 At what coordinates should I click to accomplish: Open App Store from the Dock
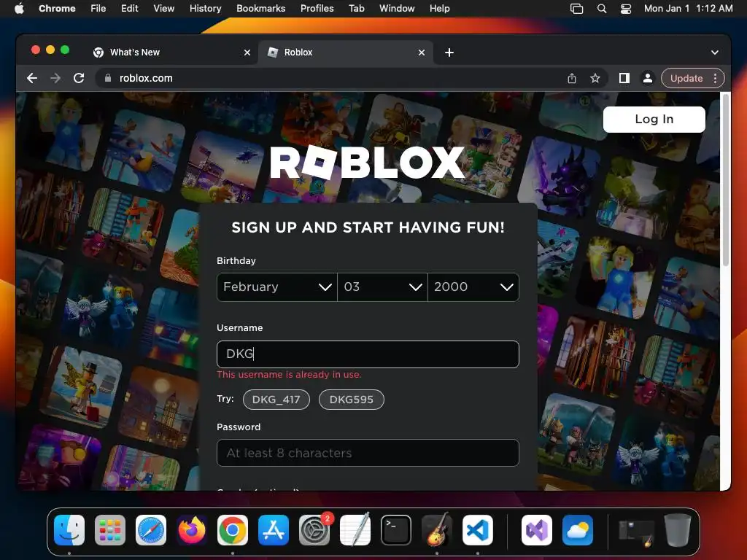[x=274, y=530]
